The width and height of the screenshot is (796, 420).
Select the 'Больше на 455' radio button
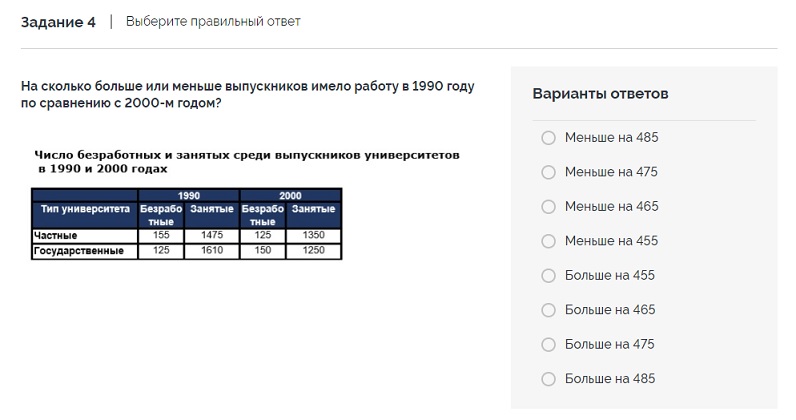point(548,276)
